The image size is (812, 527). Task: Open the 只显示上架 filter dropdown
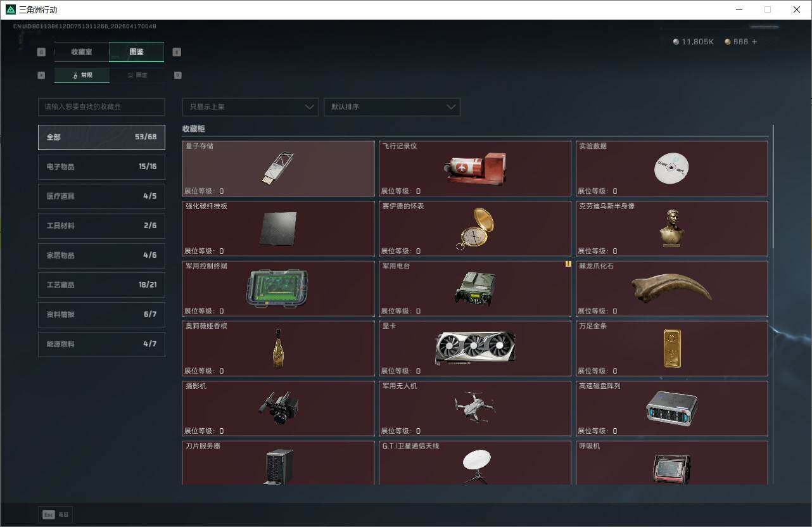click(x=250, y=107)
